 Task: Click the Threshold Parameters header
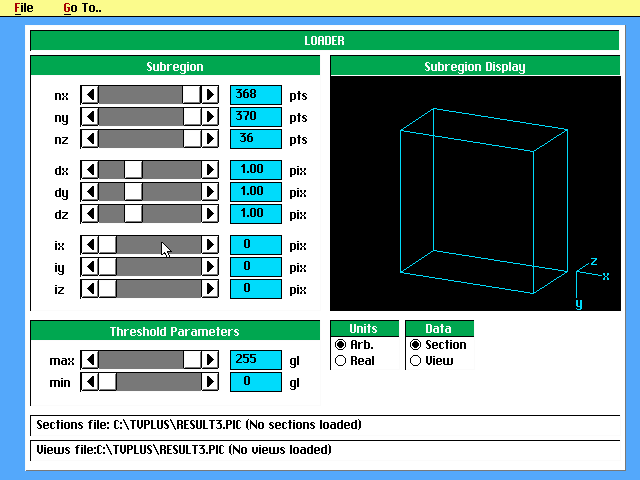point(175,331)
